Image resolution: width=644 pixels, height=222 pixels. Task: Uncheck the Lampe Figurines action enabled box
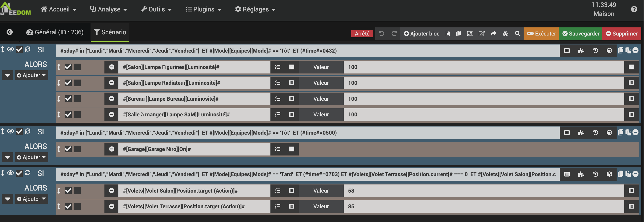[x=68, y=67]
